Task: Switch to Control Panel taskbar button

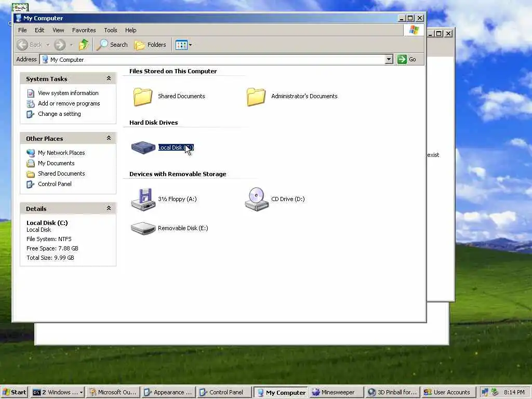Action: [x=224, y=392]
